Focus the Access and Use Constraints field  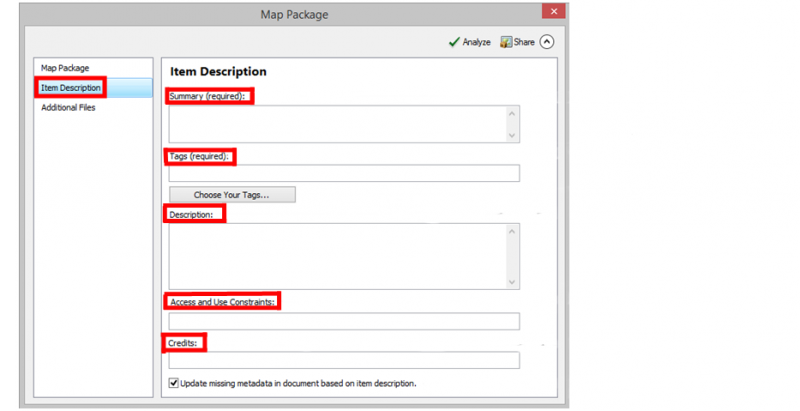344,321
